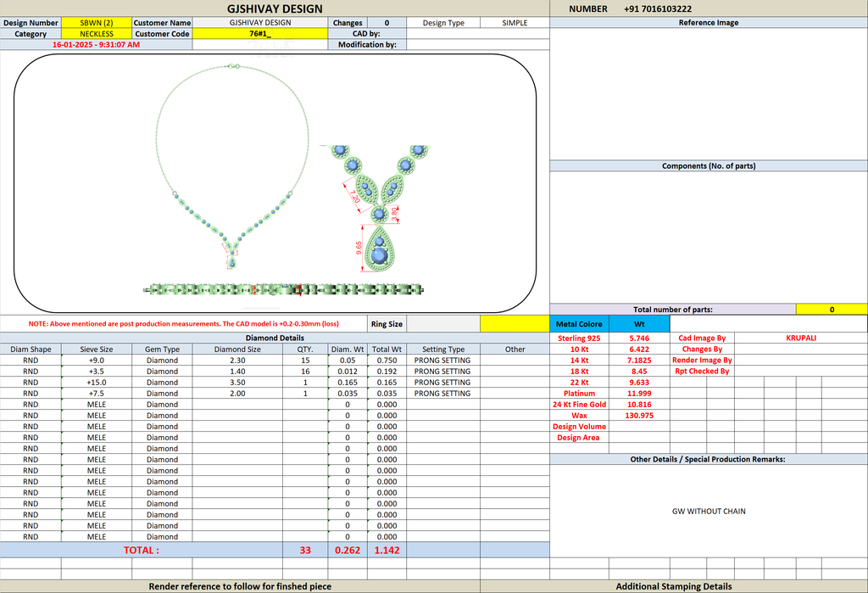Click the phone number +91 7016103222
This screenshot has width=868, height=593.
658,8
